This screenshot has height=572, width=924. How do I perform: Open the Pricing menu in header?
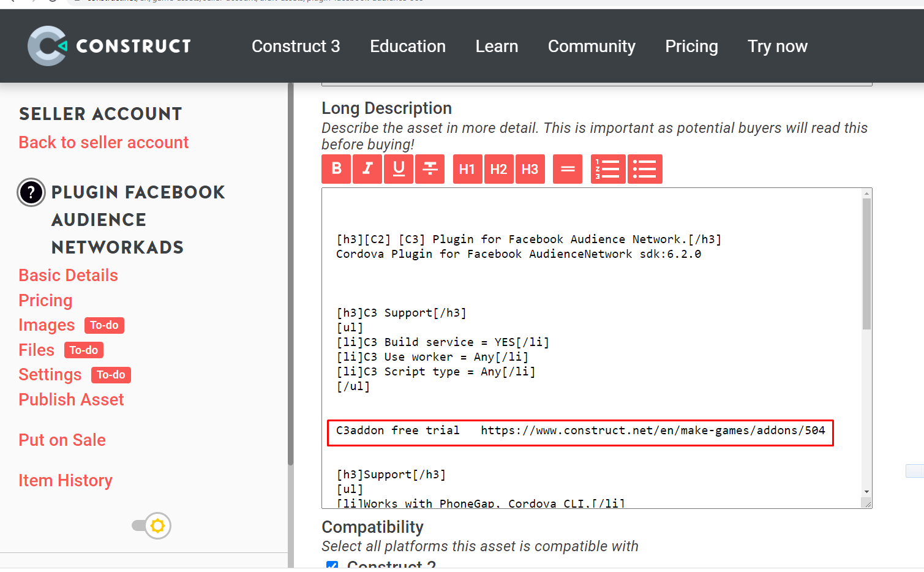tap(691, 47)
